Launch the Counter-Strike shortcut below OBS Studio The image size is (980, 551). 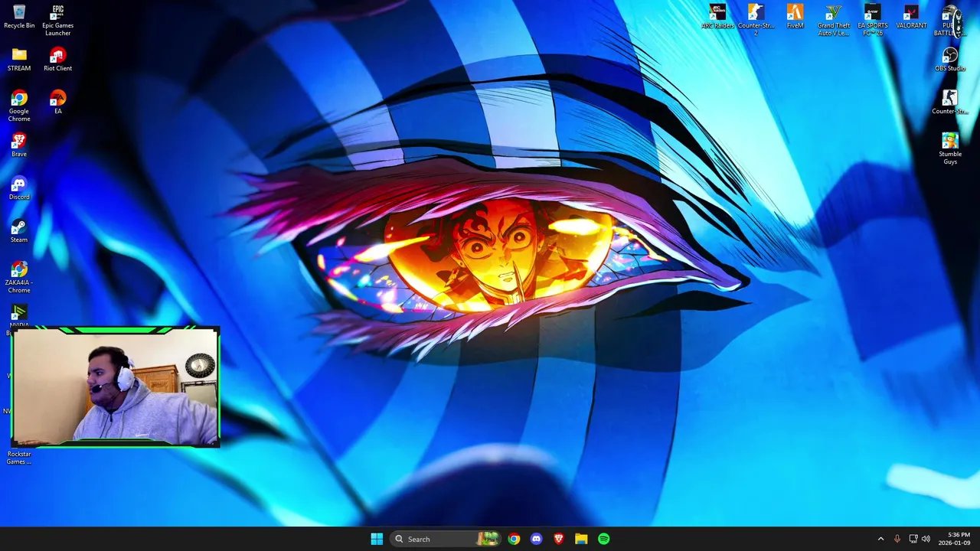point(949,103)
